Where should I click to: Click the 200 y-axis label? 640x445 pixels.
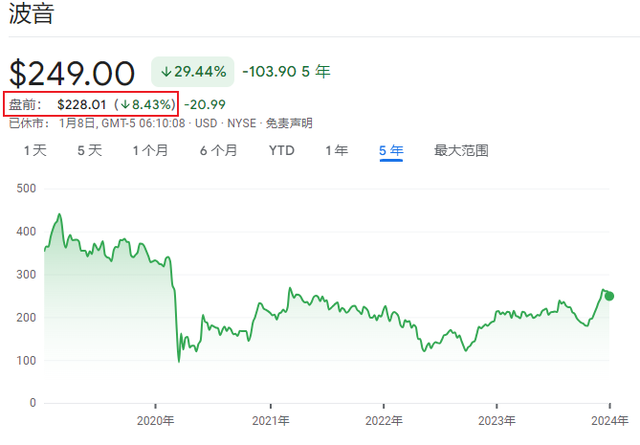pyautogui.click(x=26, y=317)
